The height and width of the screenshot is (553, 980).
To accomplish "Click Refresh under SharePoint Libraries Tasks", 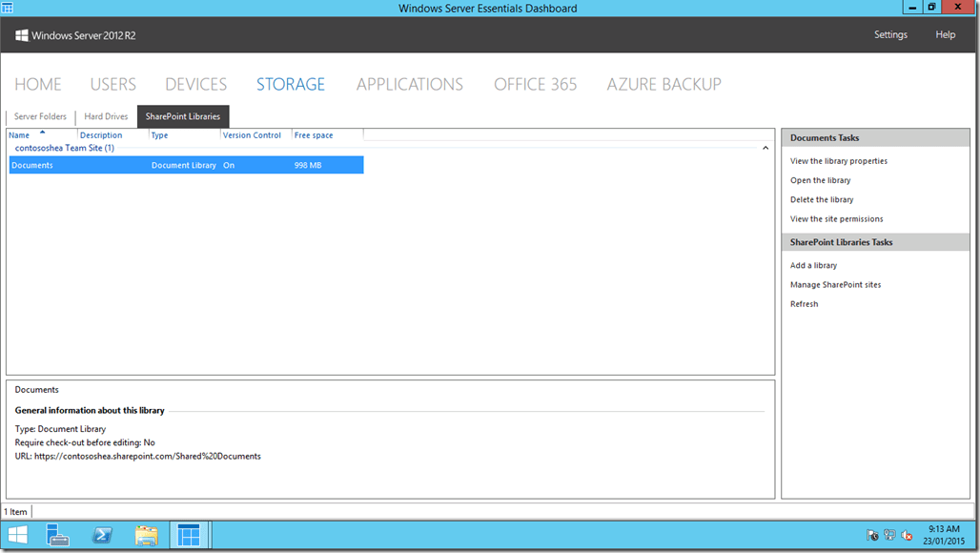I will [x=804, y=303].
